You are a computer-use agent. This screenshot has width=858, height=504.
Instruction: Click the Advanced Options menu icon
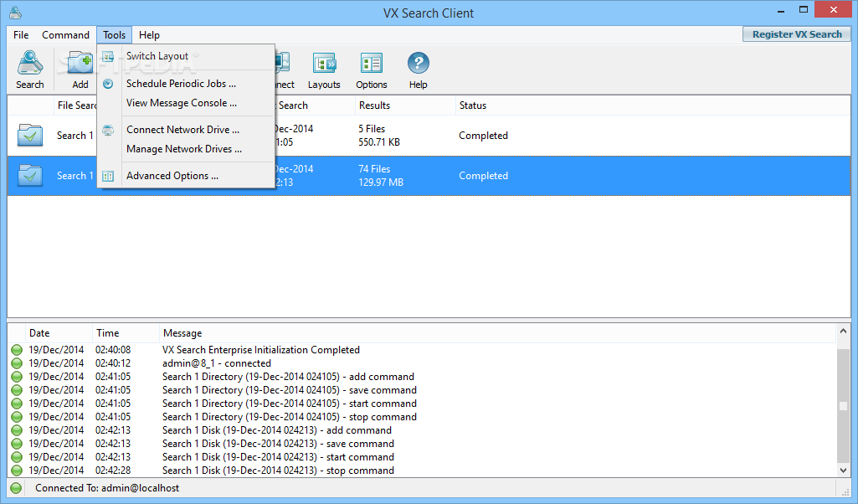click(x=108, y=176)
